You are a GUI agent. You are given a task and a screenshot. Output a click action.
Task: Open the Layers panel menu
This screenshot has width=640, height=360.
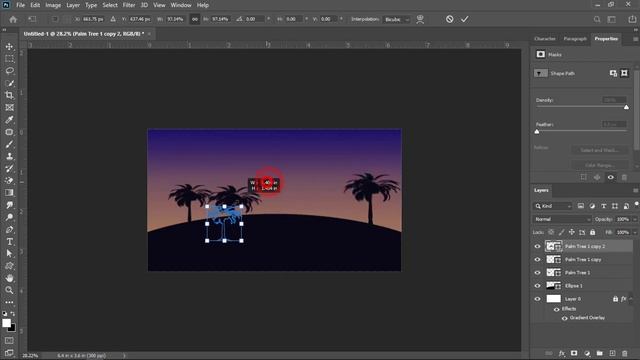pos(635,190)
